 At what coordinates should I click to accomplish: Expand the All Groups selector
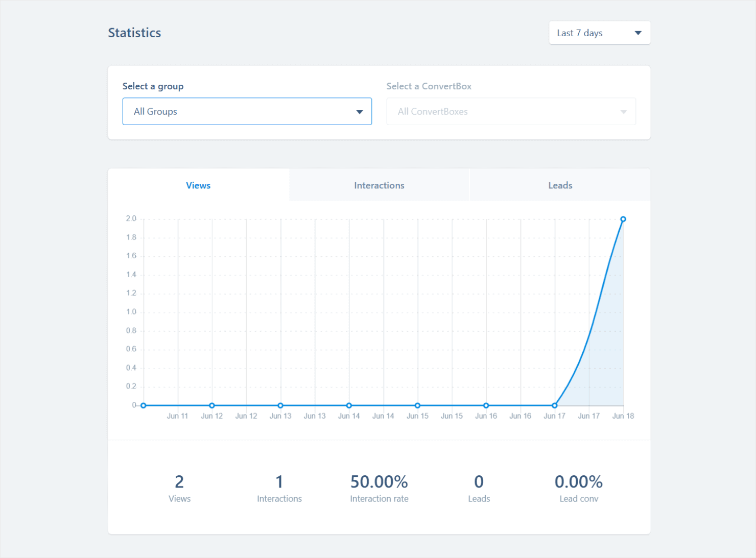(x=247, y=111)
